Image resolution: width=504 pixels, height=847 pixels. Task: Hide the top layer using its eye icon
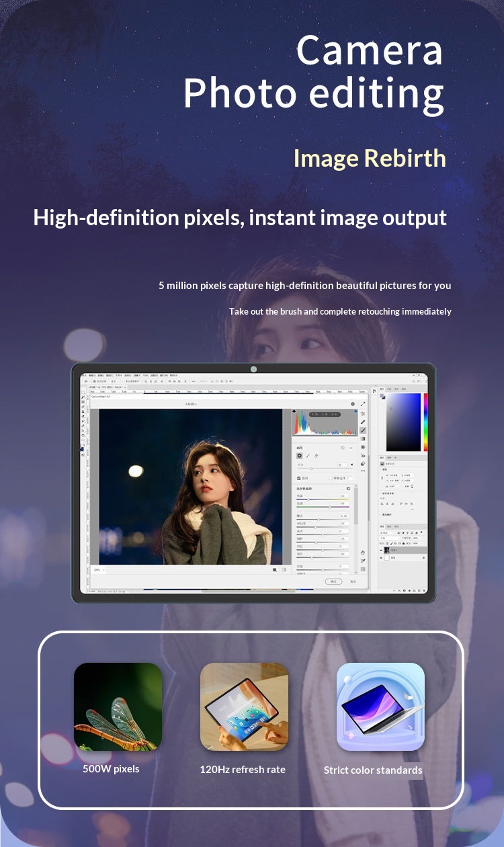(x=382, y=550)
